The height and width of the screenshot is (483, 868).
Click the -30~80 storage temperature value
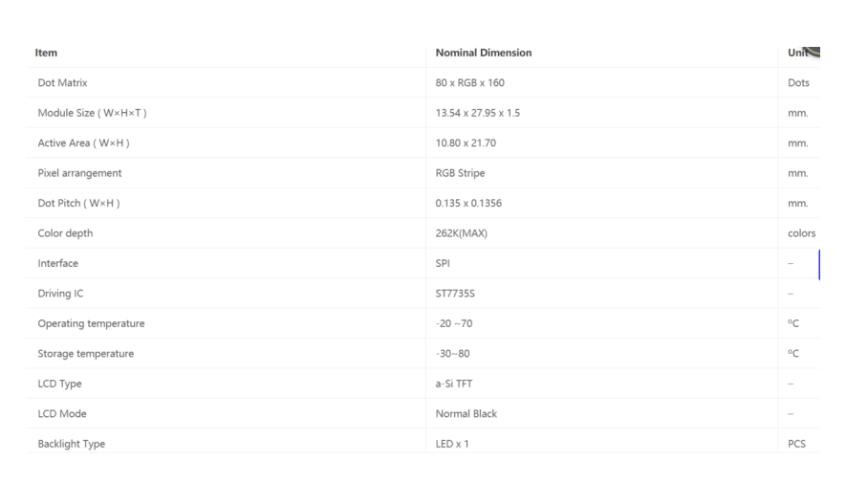click(x=452, y=353)
